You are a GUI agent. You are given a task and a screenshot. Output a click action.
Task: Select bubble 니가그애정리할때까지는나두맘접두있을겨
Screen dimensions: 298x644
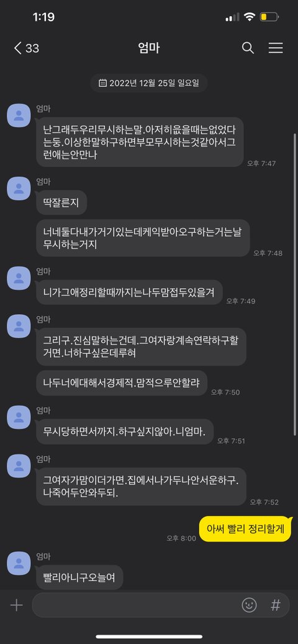(x=129, y=292)
